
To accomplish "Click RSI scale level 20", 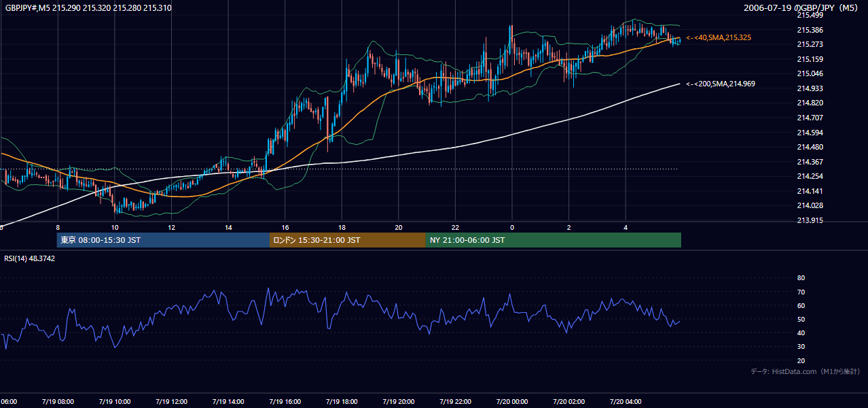I will click(801, 360).
